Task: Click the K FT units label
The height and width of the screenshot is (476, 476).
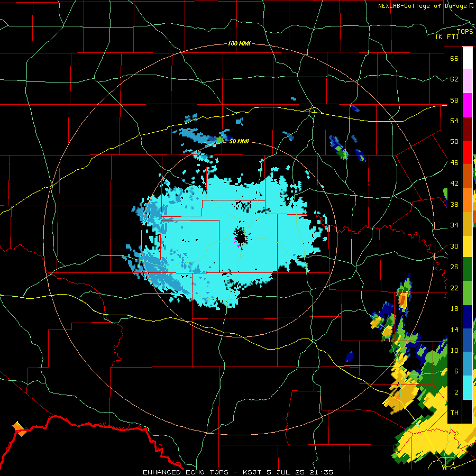Action: click(x=447, y=36)
